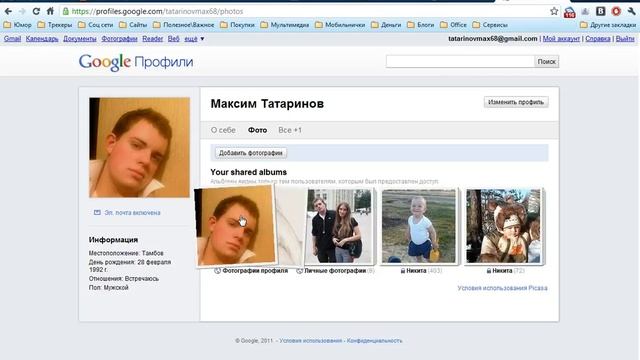Image resolution: width=640 pixels, height=360 pixels.
Task: Open the Полезное\Важное bookmarks folder
Action: pos(184,25)
